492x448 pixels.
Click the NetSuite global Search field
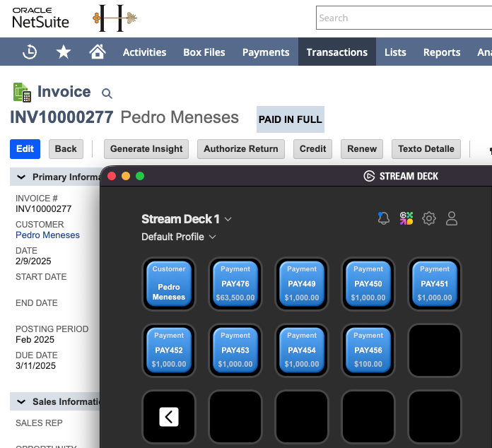[x=404, y=18]
